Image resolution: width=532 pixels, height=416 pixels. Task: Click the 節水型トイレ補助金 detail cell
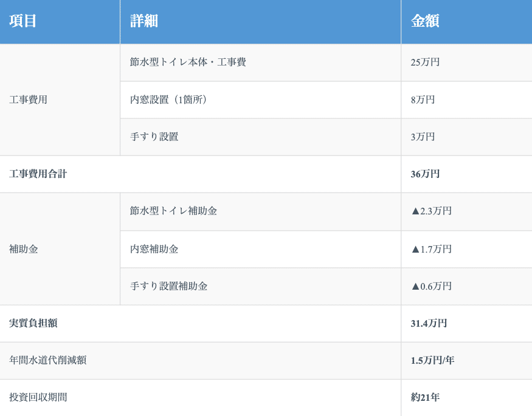pyautogui.click(x=173, y=211)
